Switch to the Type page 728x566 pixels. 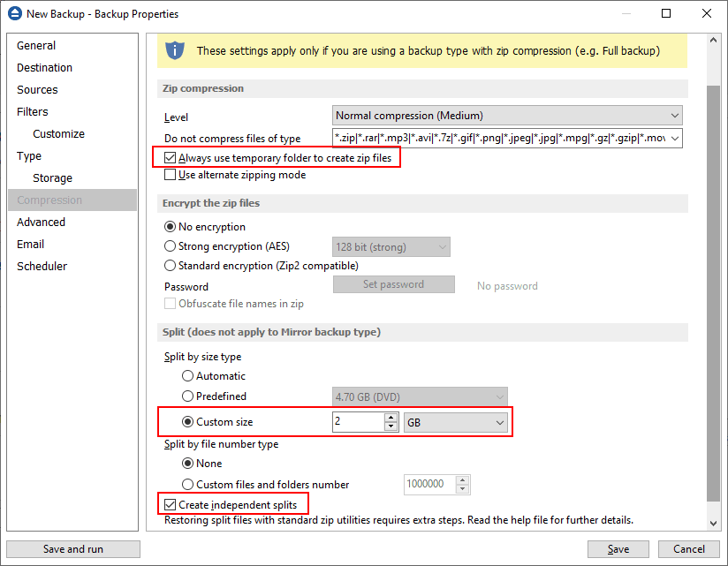click(29, 156)
